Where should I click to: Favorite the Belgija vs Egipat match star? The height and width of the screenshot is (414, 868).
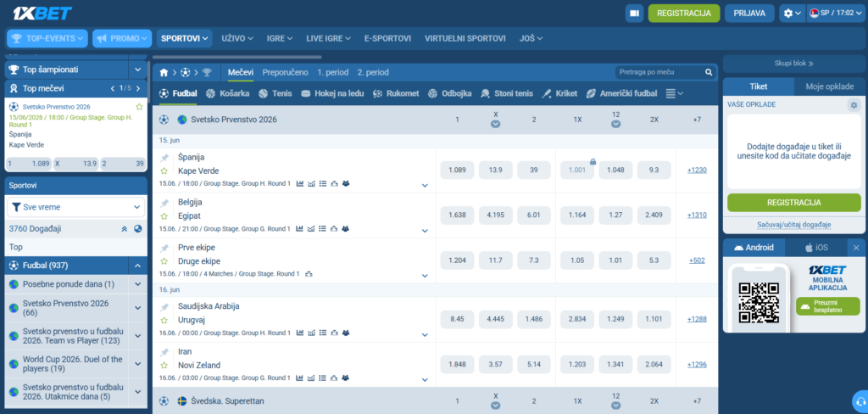point(164,216)
